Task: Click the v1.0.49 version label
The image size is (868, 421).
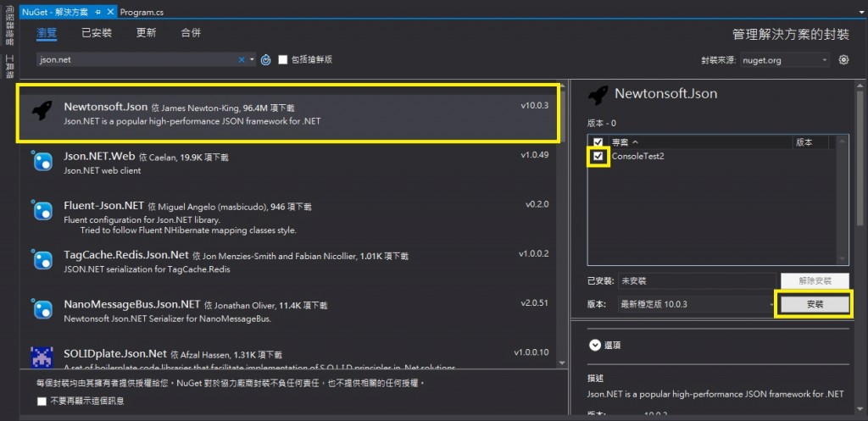Action: pyautogui.click(x=534, y=155)
